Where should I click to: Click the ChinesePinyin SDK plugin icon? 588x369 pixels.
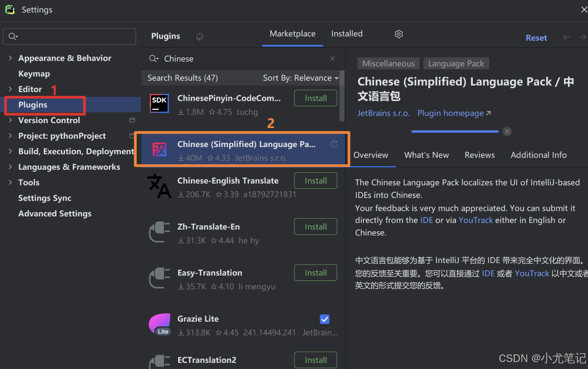(x=159, y=103)
